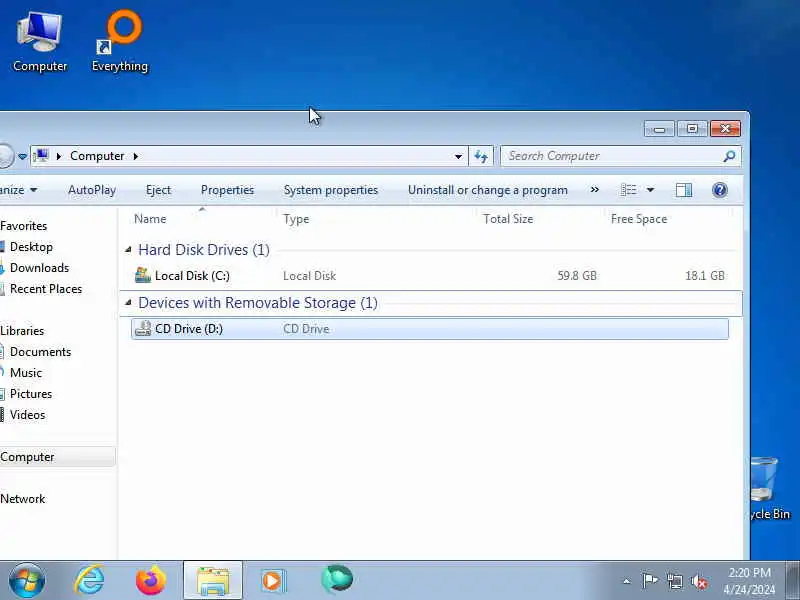Select the Local Disk (C:) drive icon
Screen dimensions: 800x600
click(x=143, y=275)
